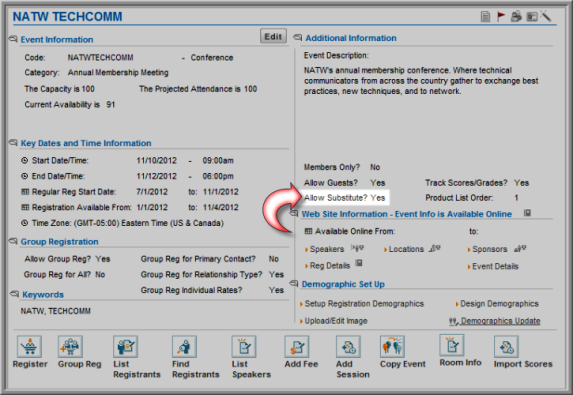Click the List Registrants icon
This screenshot has width=573, height=395.
(125, 346)
